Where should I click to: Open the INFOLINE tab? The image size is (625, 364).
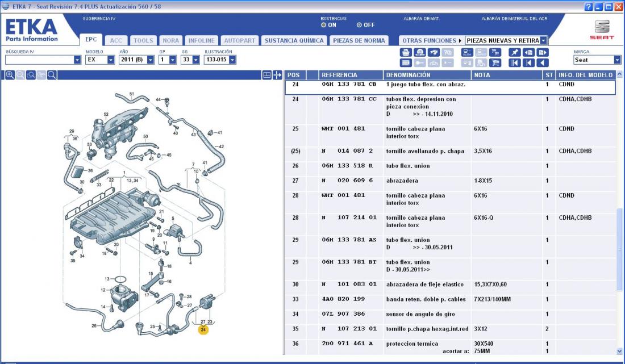click(x=201, y=41)
